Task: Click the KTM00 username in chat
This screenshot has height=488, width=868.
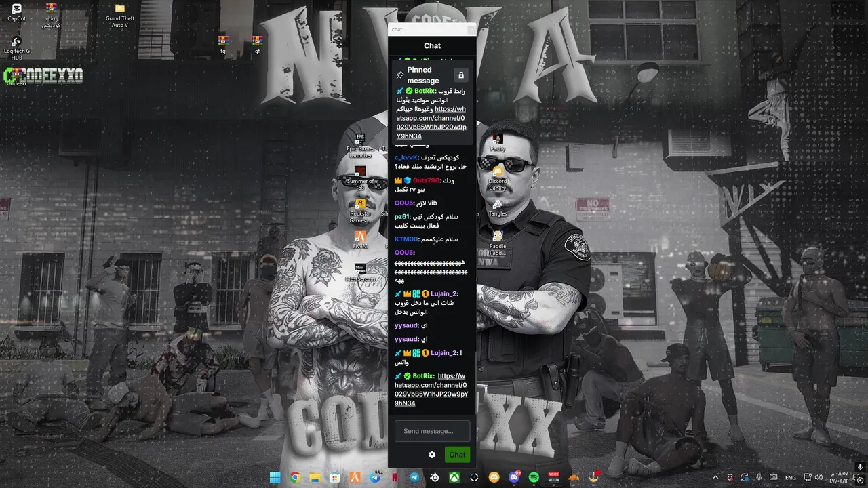Action: (407, 239)
